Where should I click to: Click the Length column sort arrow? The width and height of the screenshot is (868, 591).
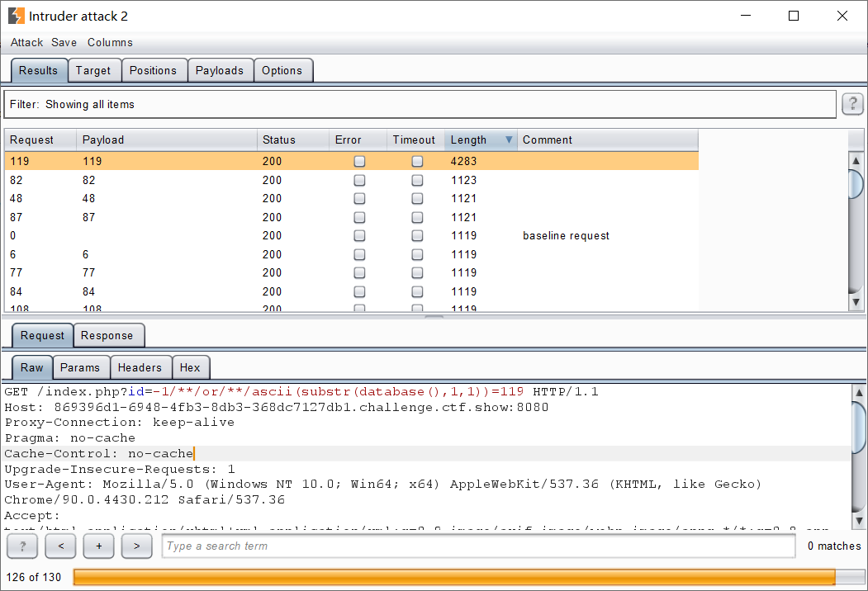(x=509, y=139)
